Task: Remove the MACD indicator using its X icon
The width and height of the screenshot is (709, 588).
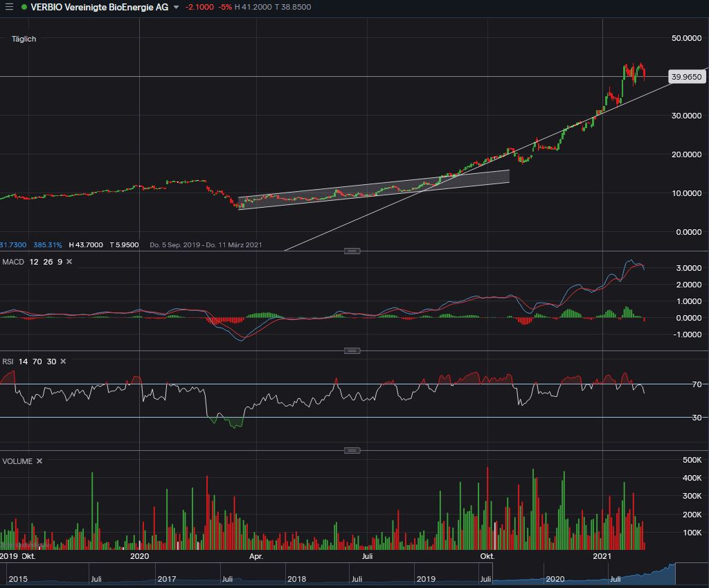Action: pyautogui.click(x=68, y=262)
